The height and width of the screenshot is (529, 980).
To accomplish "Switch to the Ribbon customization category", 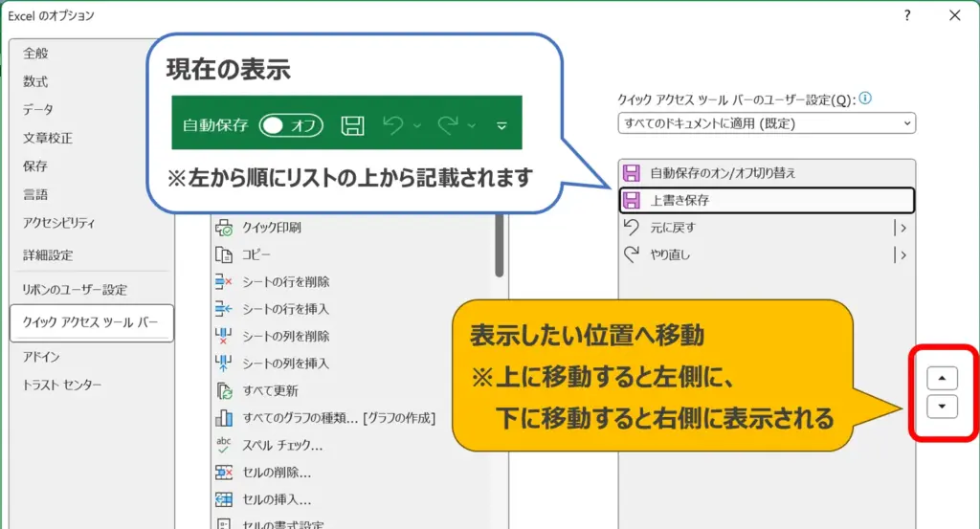I will (x=75, y=290).
